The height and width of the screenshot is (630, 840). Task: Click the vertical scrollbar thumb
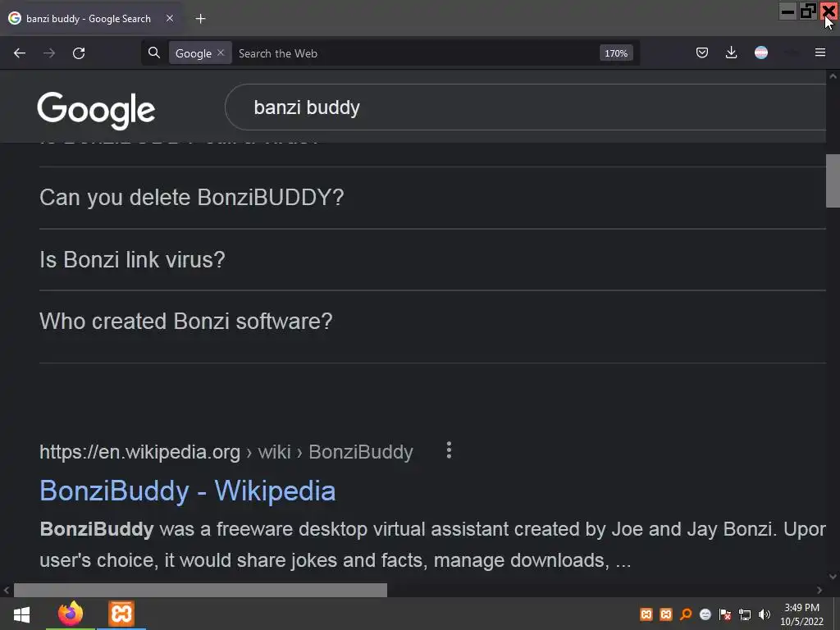tap(833, 180)
